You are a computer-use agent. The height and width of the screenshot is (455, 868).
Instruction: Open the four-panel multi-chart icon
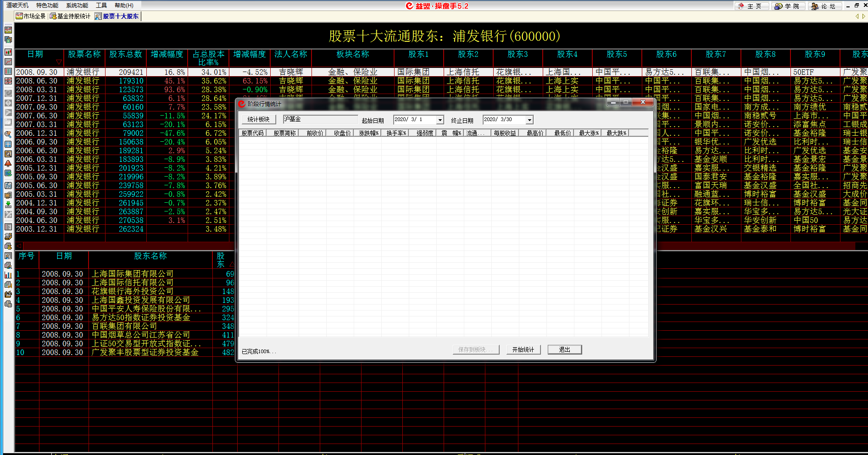click(x=8, y=81)
